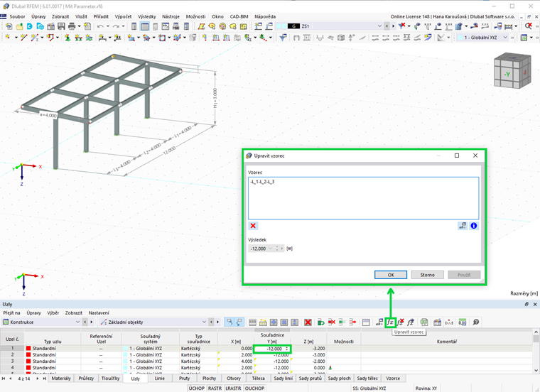Switch to the Vzorce tab
The width and height of the screenshot is (540, 392).
click(393, 379)
